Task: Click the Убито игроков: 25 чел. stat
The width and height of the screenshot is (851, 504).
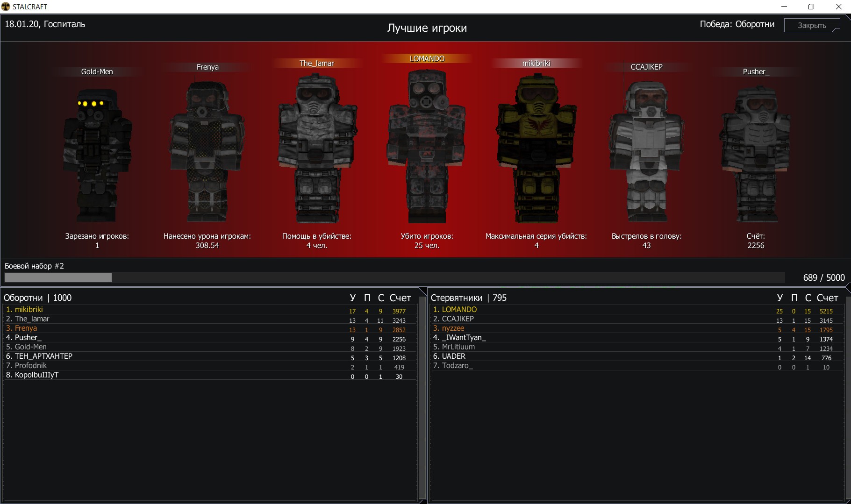Action: tap(427, 241)
